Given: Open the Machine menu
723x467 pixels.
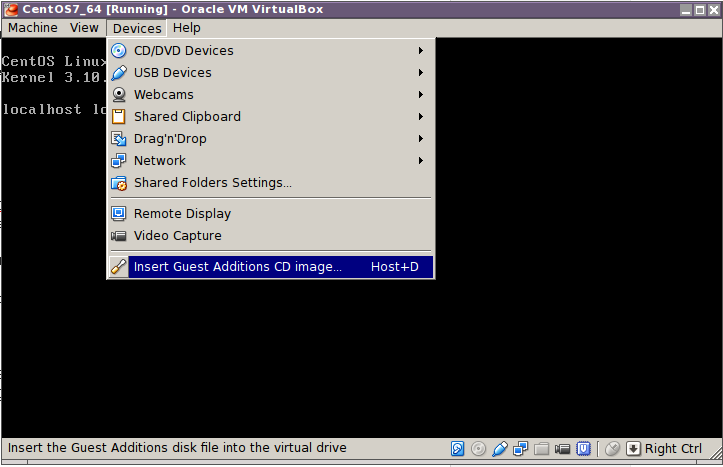Looking at the screenshot, I should [x=33, y=28].
